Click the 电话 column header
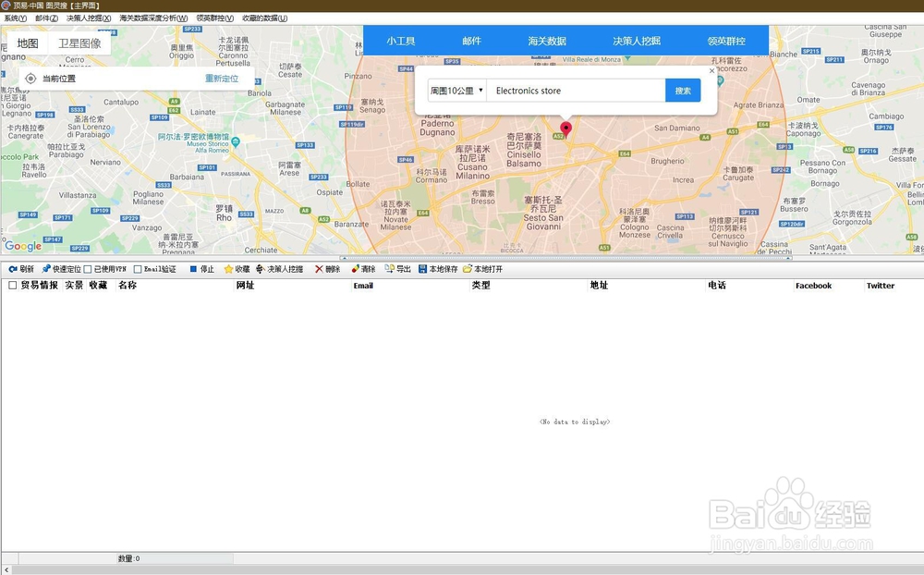 pos(717,286)
